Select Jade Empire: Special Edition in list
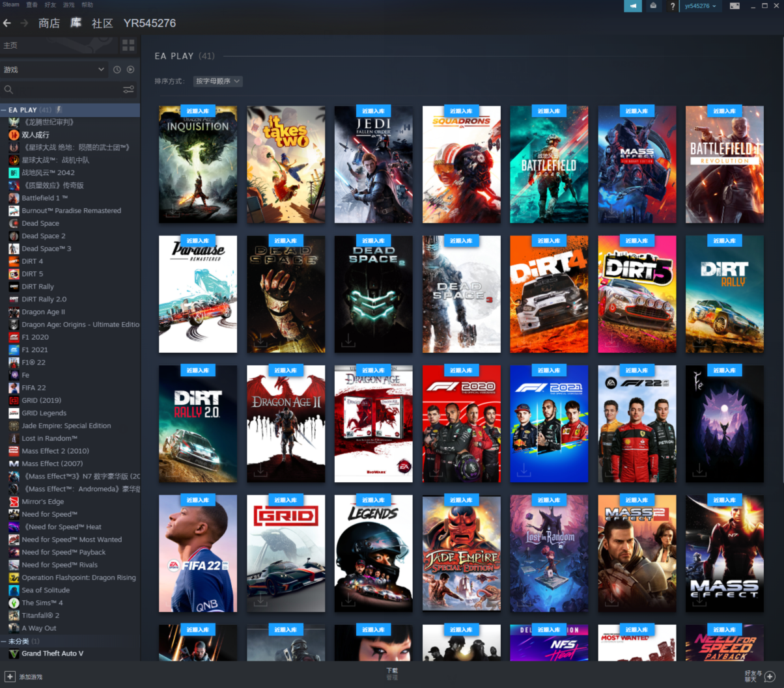784x688 pixels. (x=70, y=426)
